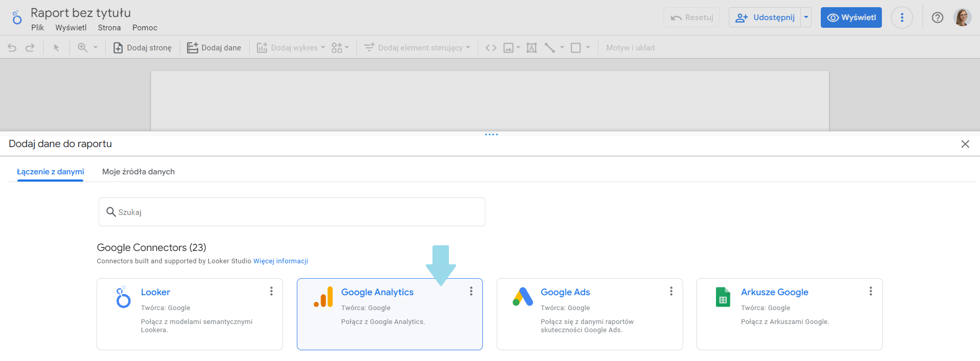Click the Udostępnij share button
Image resolution: width=980 pixels, height=361 pixels.
[x=765, y=17]
